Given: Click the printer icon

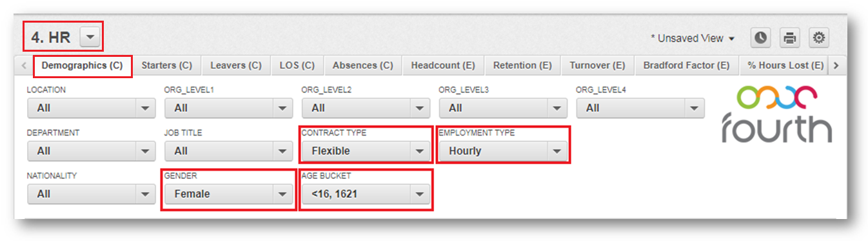Looking at the screenshot, I should pyautogui.click(x=790, y=38).
